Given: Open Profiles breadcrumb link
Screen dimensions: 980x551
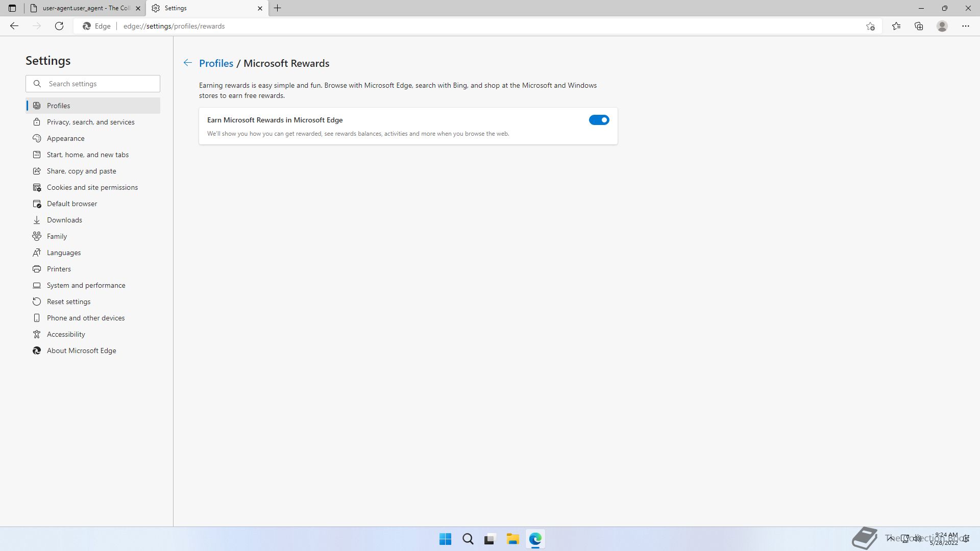Looking at the screenshot, I should pyautogui.click(x=216, y=63).
